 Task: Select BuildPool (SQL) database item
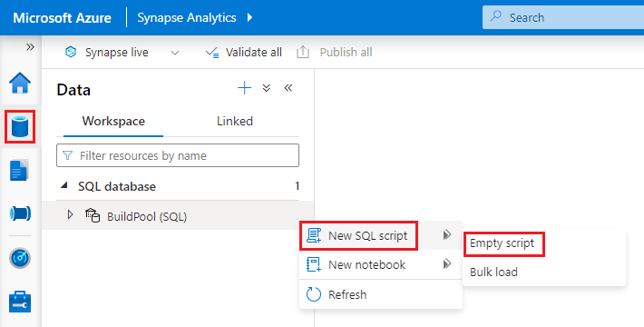point(178,215)
